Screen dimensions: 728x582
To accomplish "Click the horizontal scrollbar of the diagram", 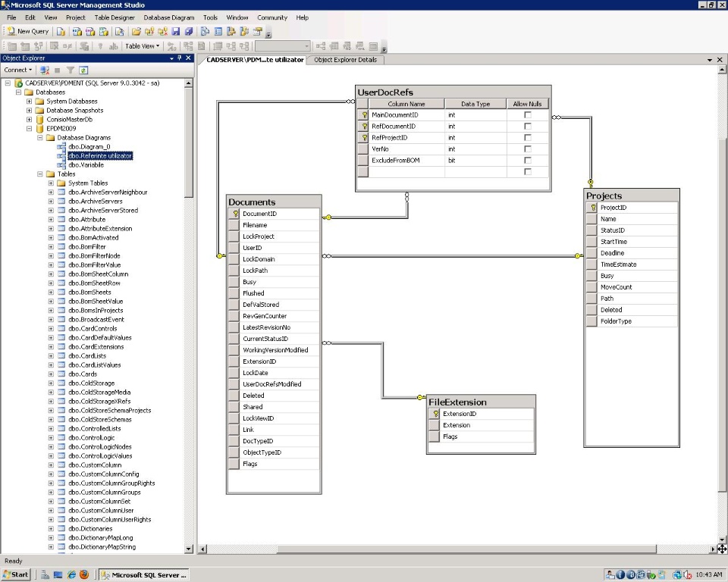I will click(466, 549).
